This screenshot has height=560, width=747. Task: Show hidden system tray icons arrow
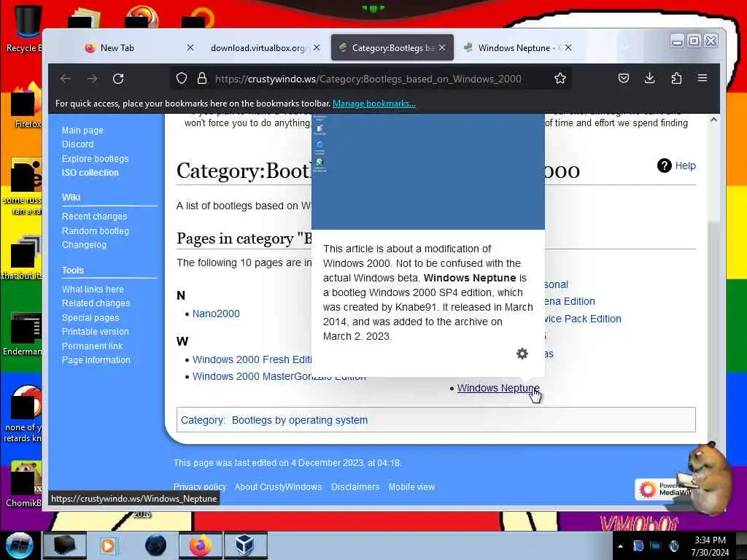pos(620,546)
